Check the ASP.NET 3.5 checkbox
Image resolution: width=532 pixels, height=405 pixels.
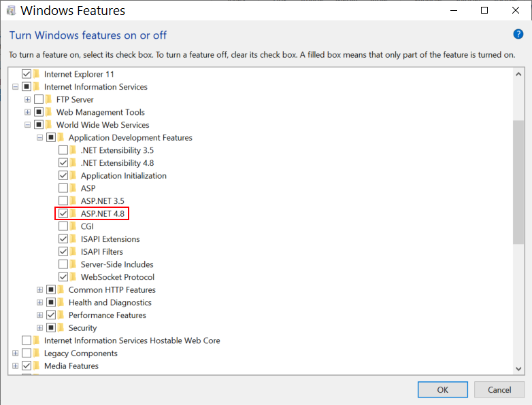[x=63, y=200]
